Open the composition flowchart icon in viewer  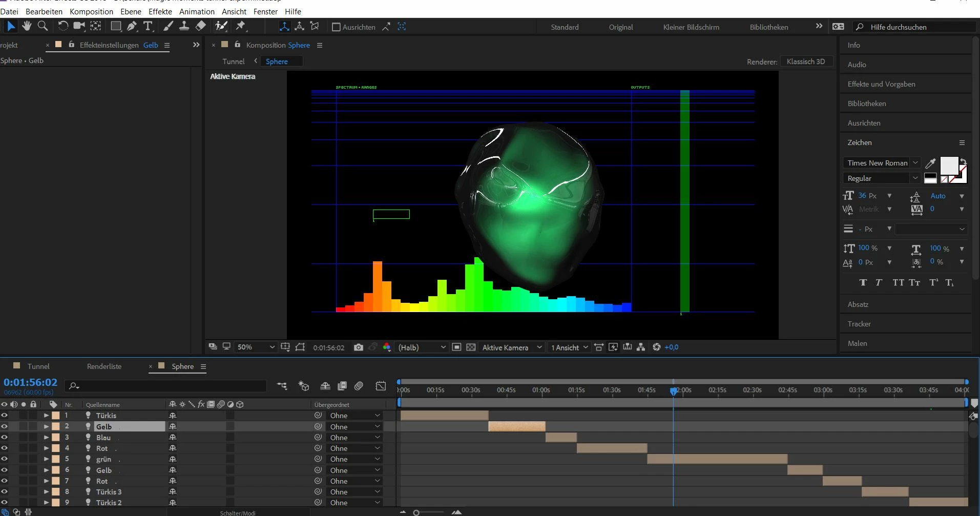[x=641, y=347]
